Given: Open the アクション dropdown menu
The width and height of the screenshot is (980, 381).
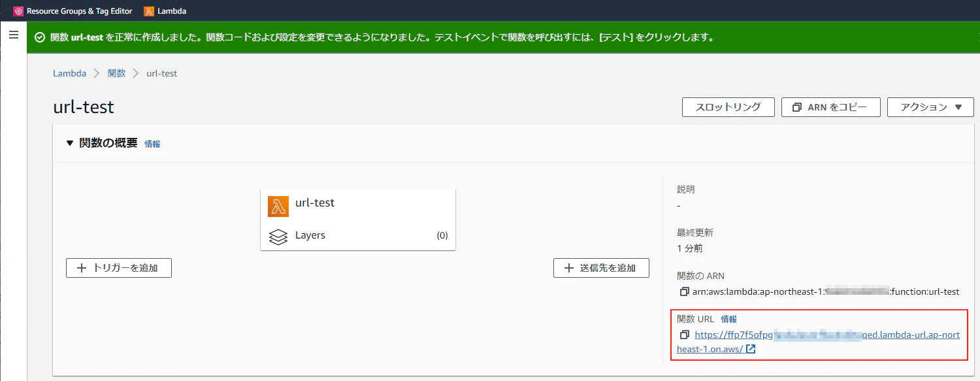Looking at the screenshot, I should (930, 107).
